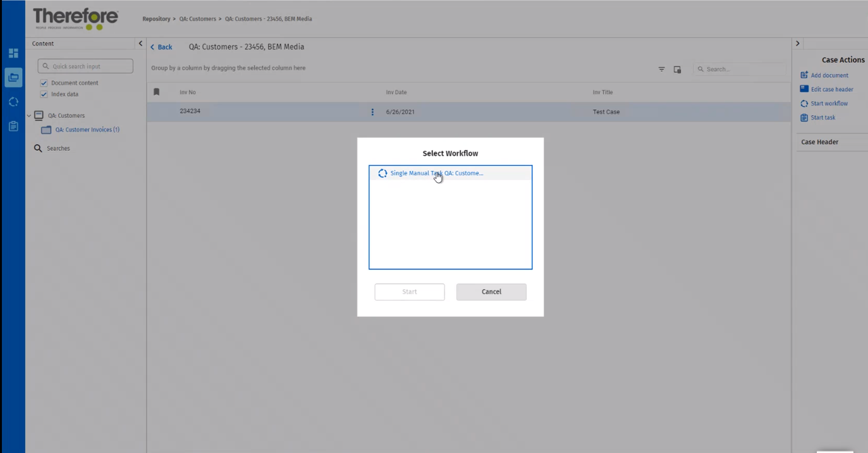Click Add document in Case Actions
868x453 pixels.
pyautogui.click(x=829, y=75)
